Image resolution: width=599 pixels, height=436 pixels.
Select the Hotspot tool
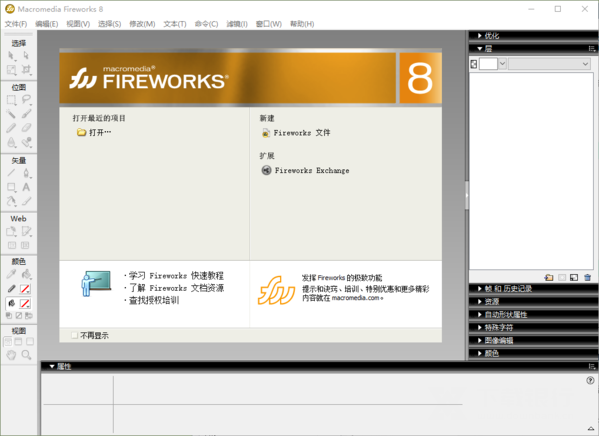(x=11, y=232)
